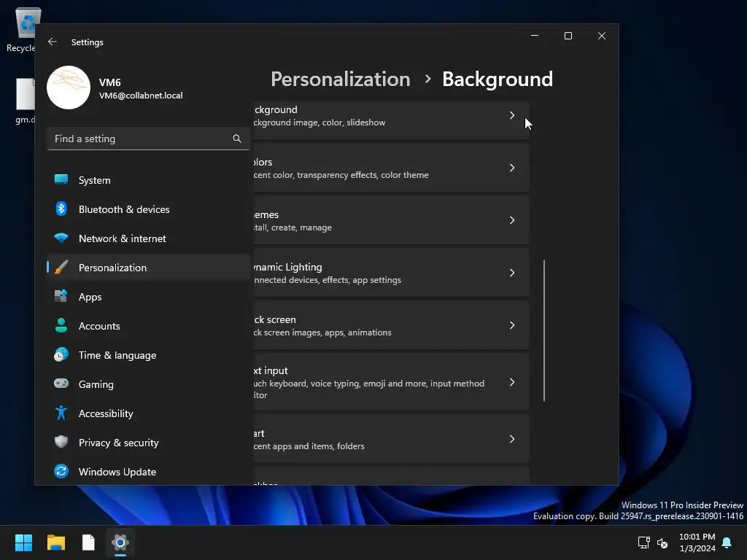Open the blank document taskbar icon
The height and width of the screenshot is (560, 747).
(x=88, y=542)
